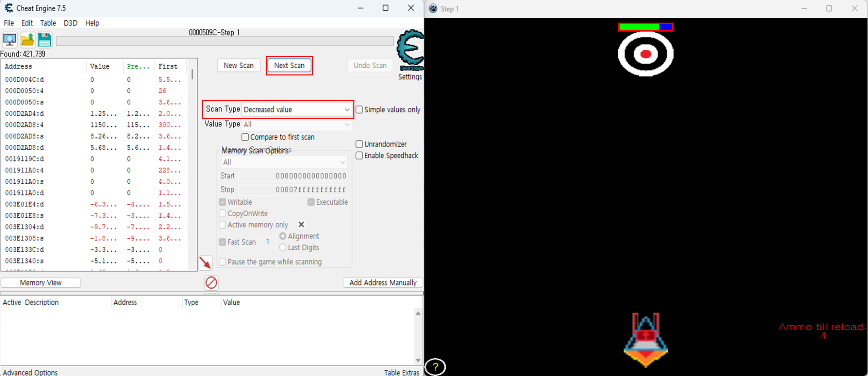Open the process selection icon

point(10,40)
